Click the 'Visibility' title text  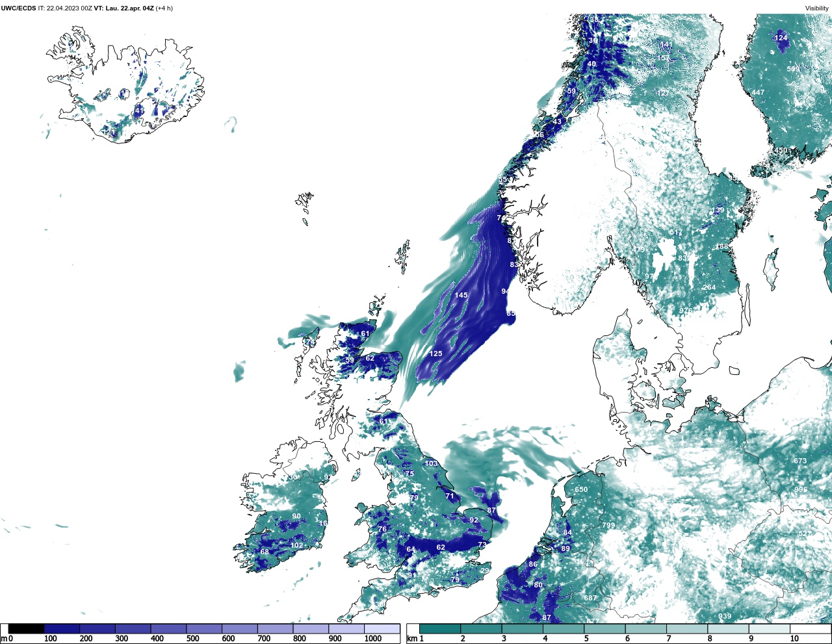817,8
